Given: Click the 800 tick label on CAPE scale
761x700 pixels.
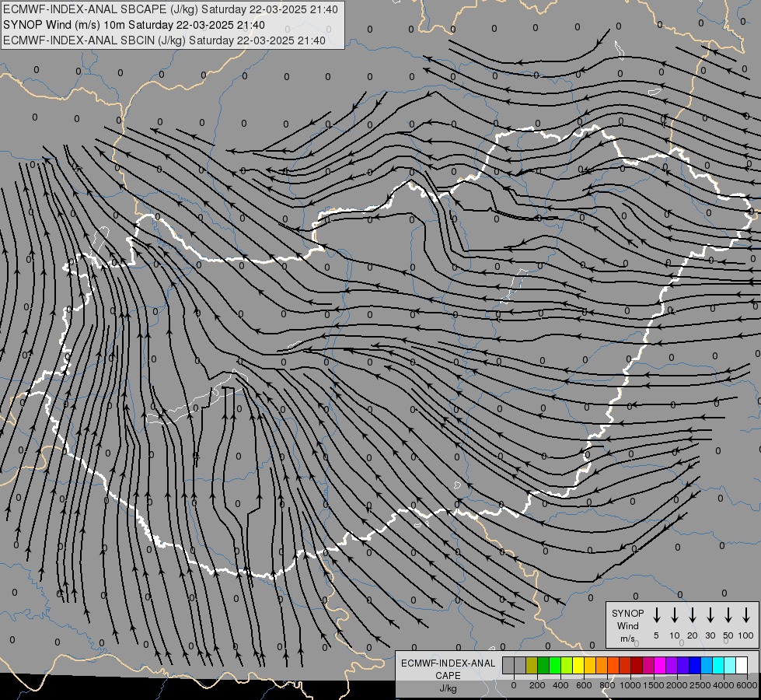Looking at the screenshot, I should click(x=607, y=685).
